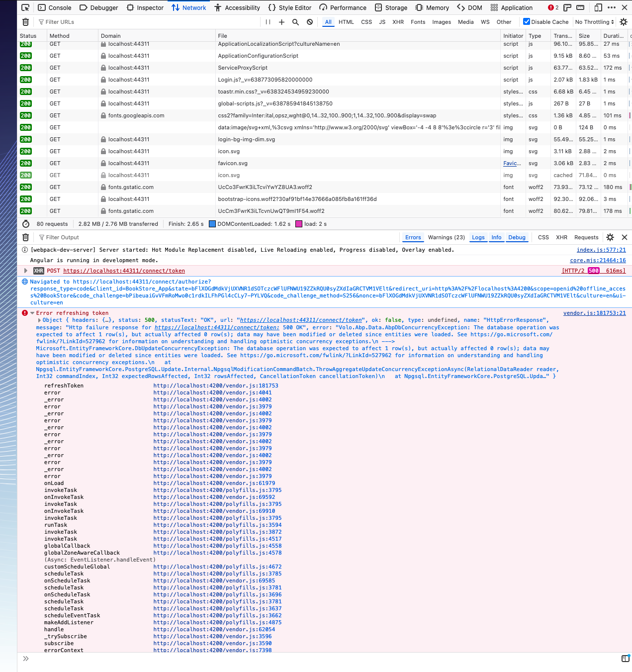Filter network requests by WS
This screenshot has height=672, width=632.
pos(485,22)
